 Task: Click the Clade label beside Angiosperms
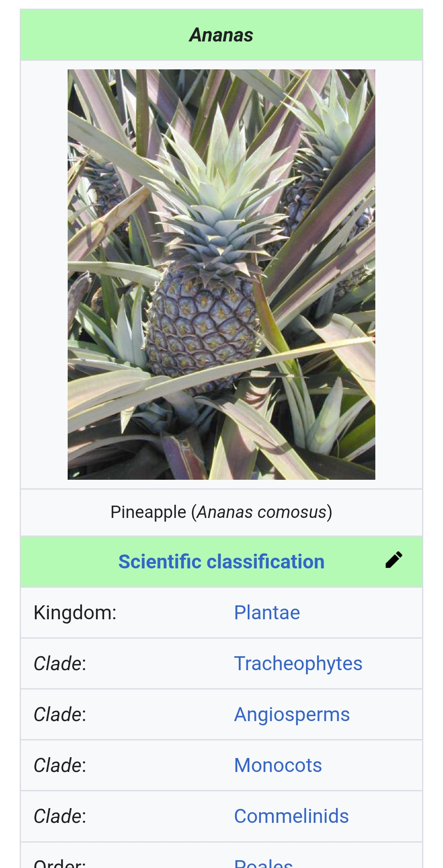60,715
